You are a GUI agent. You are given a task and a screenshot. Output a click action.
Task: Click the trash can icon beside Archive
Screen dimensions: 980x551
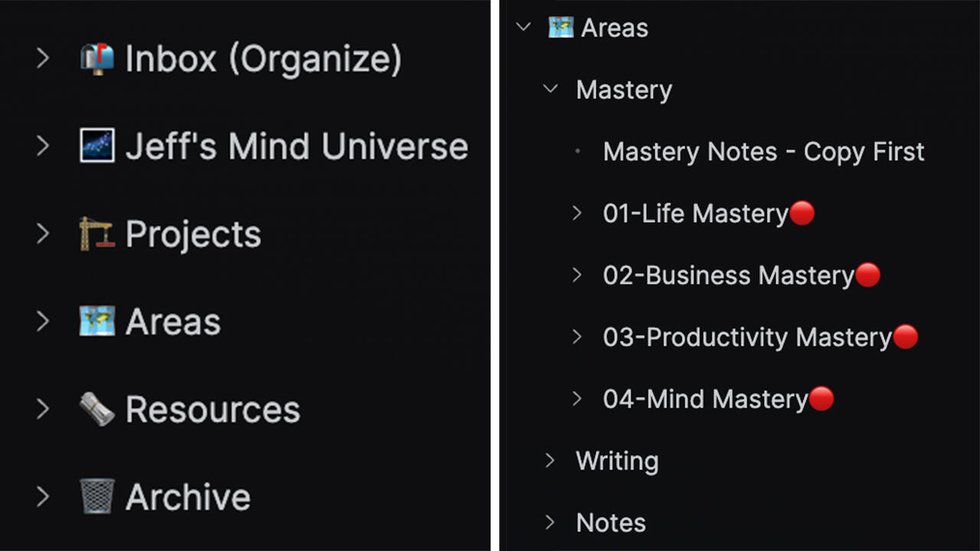click(97, 497)
